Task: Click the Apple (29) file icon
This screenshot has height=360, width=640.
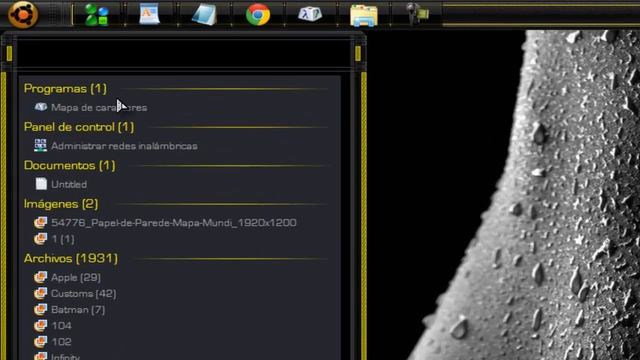Action: point(40,277)
